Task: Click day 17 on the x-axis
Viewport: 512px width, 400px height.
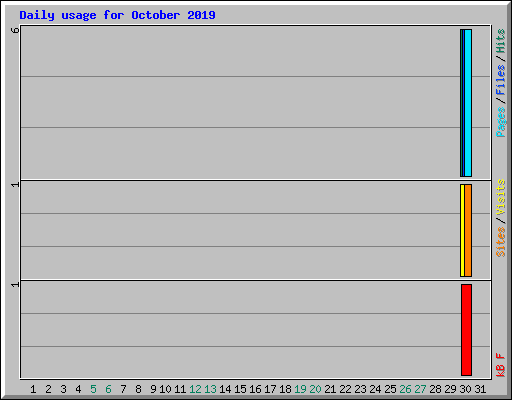Action: point(270,389)
